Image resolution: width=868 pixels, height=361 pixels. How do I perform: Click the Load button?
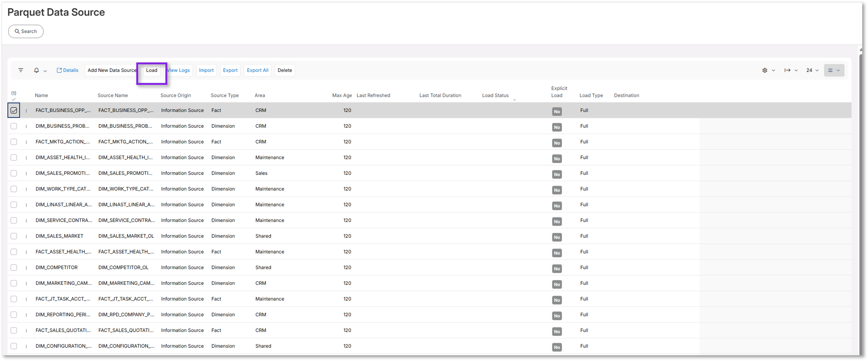pos(152,70)
